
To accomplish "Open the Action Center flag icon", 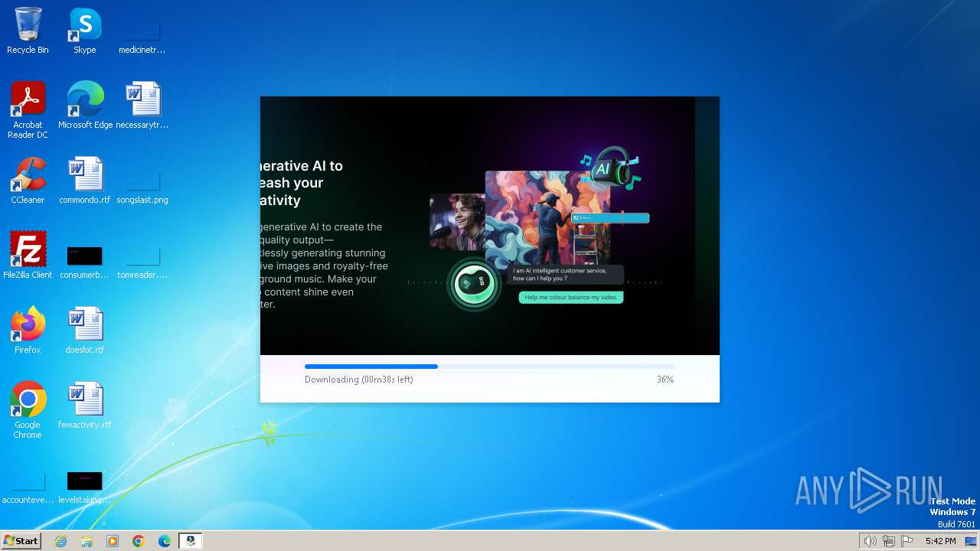I will [x=907, y=541].
